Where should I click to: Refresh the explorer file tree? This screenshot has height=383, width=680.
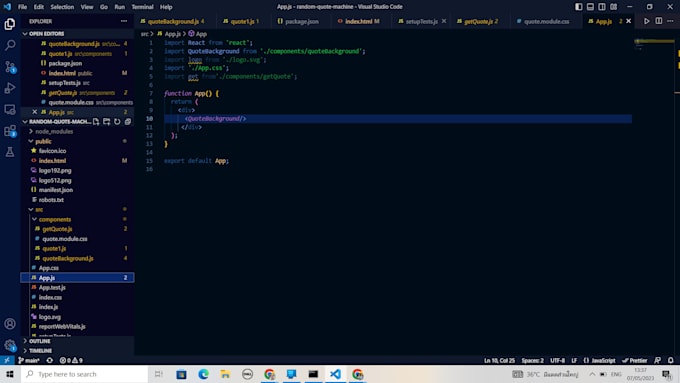tap(117, 121)
